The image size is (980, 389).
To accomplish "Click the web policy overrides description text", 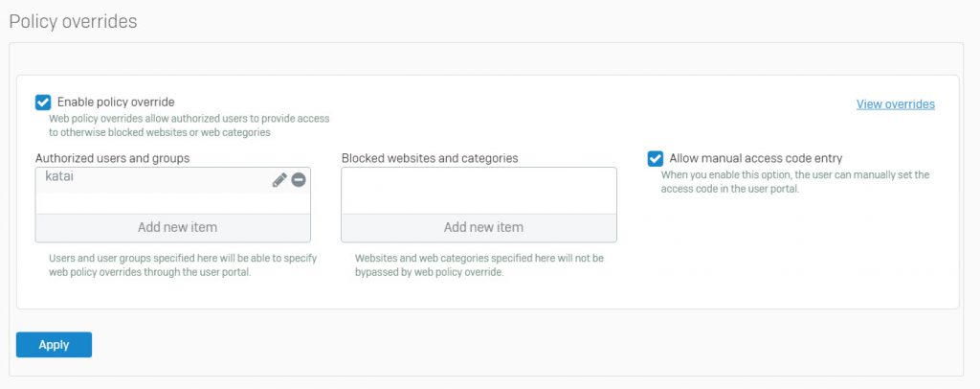I will coord(189,126).
